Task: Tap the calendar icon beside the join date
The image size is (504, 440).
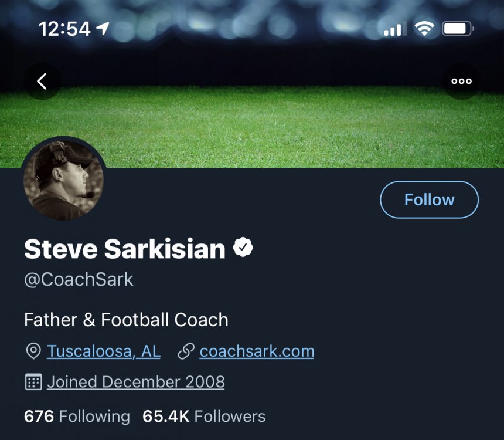Action: tap(33, 383)
